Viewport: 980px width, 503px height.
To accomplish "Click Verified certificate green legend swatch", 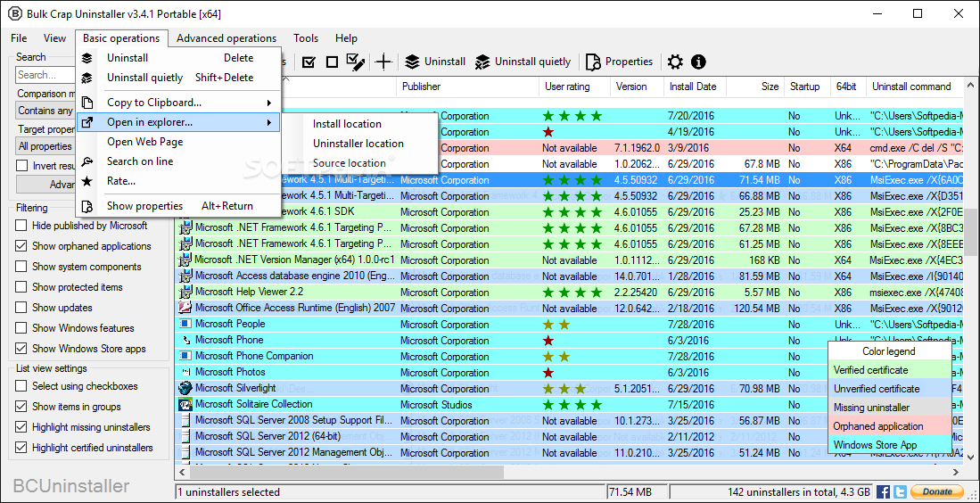I will click(889, 370).
